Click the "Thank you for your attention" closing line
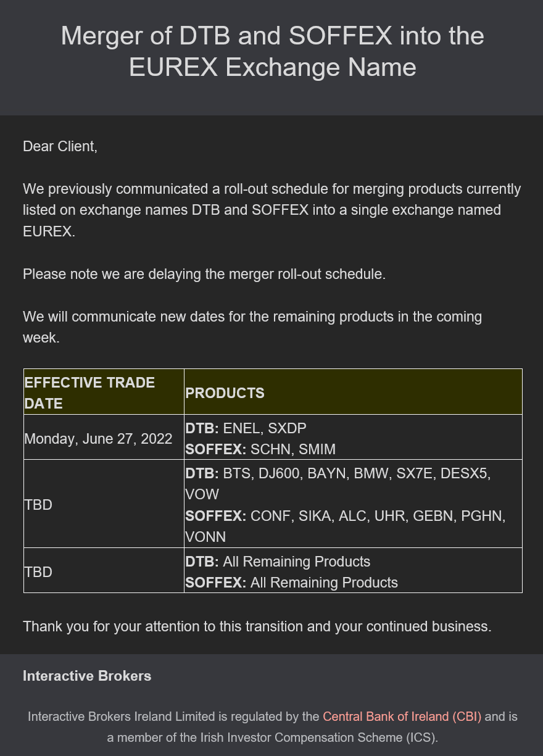Screen dimensions: 543x756 point(257,626)
